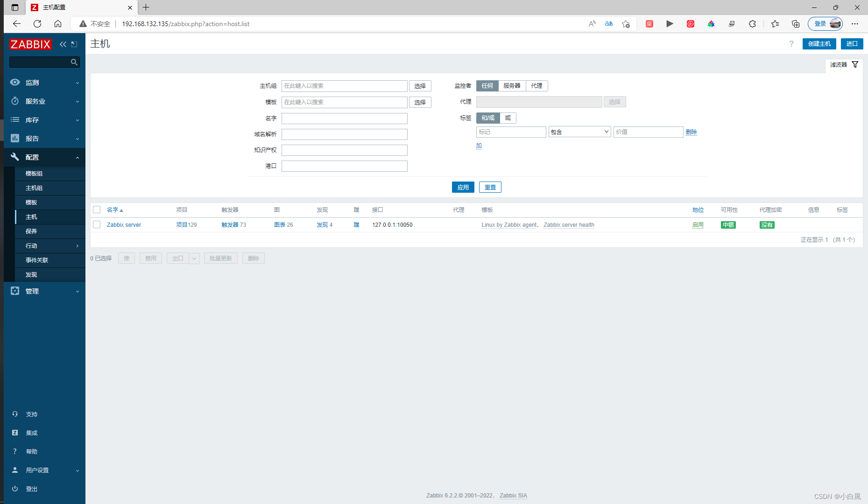Screen dimensions: 868x504
Task: Collapse the sidebar with double-arrow icon
Action: click(x=63, y=44)
